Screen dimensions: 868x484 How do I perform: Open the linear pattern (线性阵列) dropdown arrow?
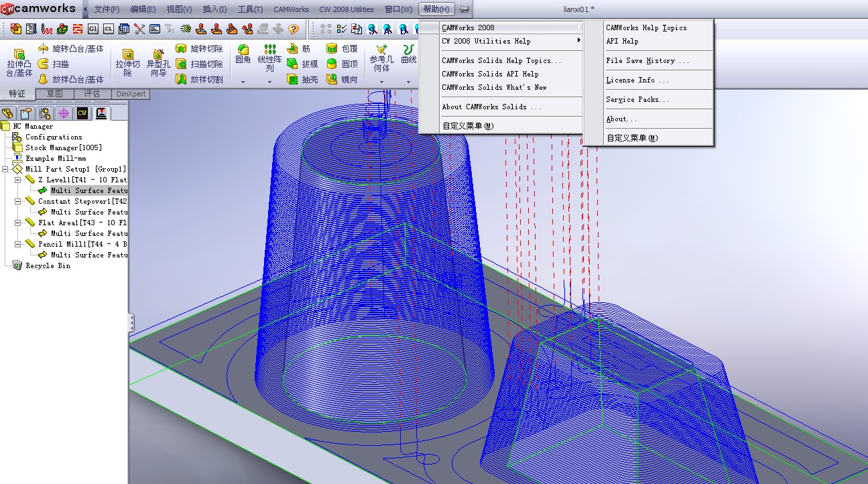269,82
